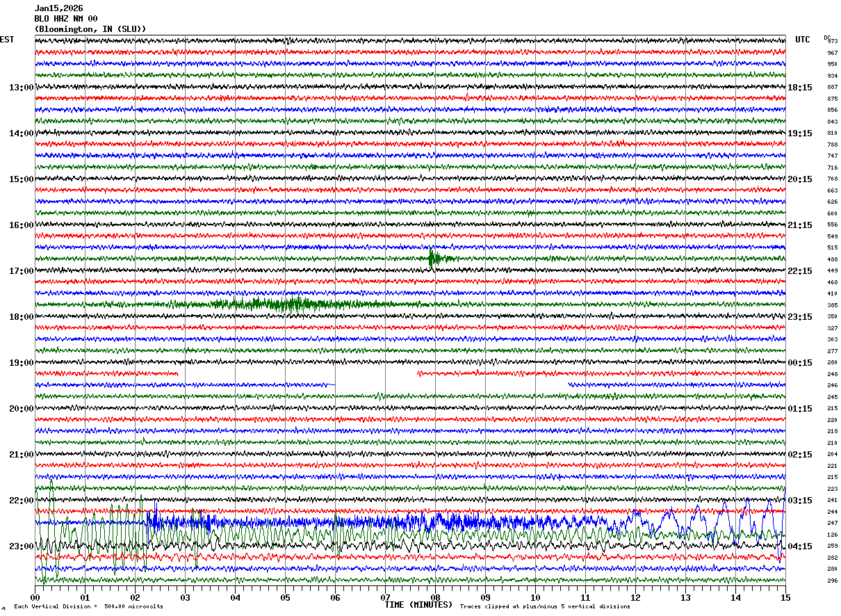Viewport: 841px width, 616px height.
Task: Select the 15:00 EST time label
Action: coord(21,179)
